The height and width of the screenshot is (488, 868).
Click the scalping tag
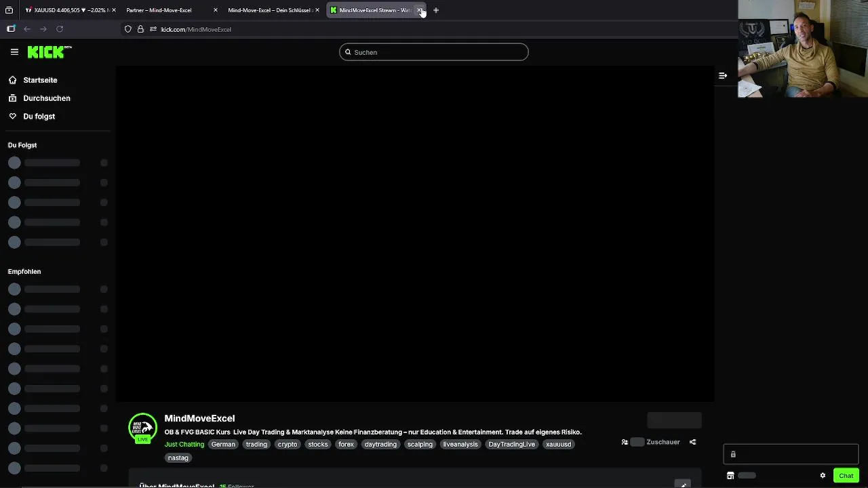pos(420,445)
